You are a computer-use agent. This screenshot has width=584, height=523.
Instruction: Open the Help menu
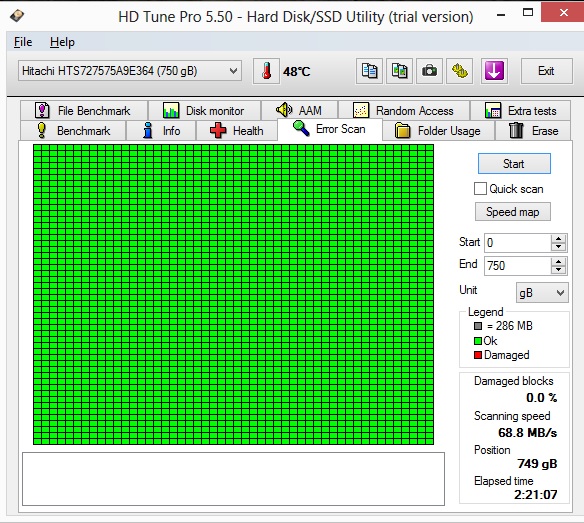[x=62, y=42]
